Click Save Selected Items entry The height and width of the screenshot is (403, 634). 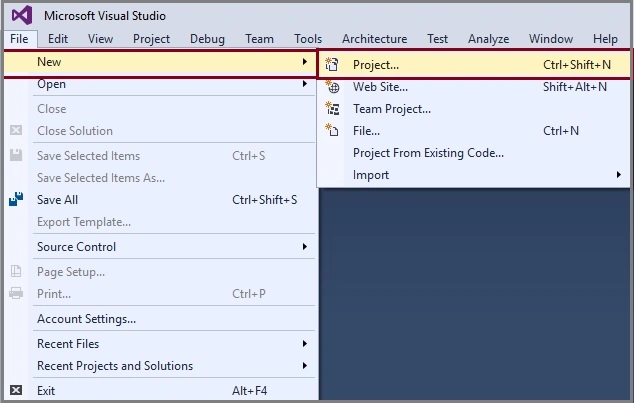[160, 156]
